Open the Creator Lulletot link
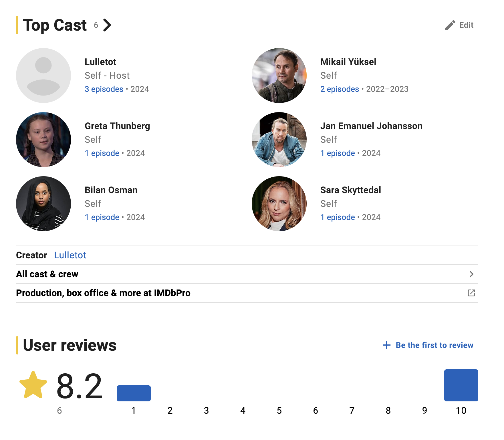This screenshot has height=440, width=504. coord(70,255)
